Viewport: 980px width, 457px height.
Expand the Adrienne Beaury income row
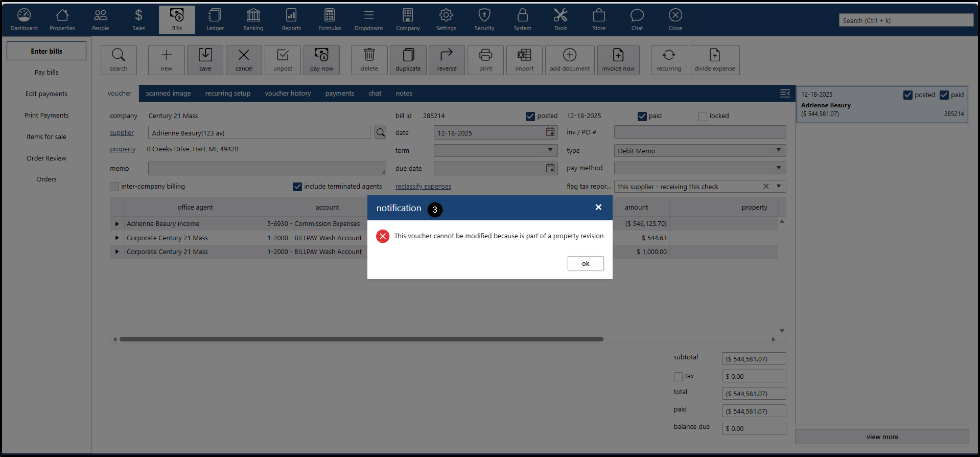(117, 224)
